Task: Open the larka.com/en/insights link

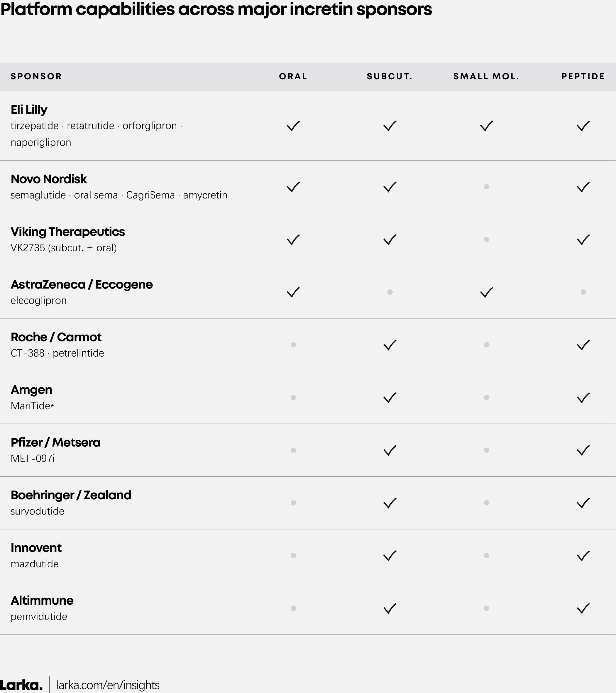Action: coord(108,685)
